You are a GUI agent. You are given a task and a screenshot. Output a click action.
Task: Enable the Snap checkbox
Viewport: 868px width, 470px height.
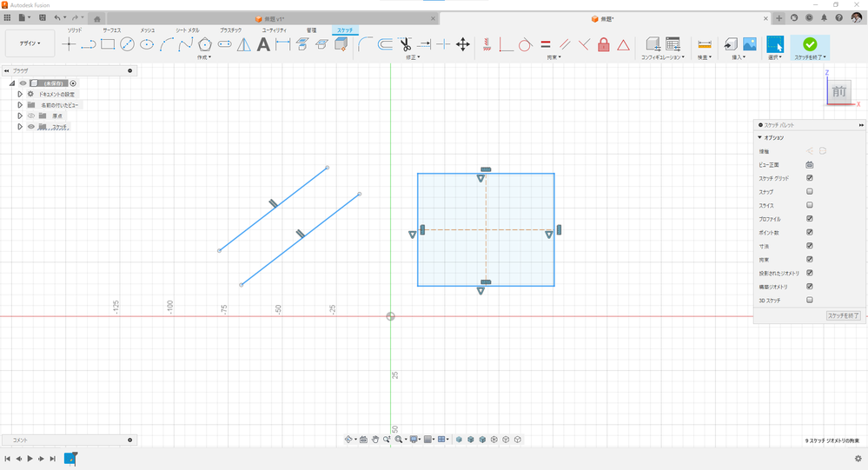click(809, 191)
